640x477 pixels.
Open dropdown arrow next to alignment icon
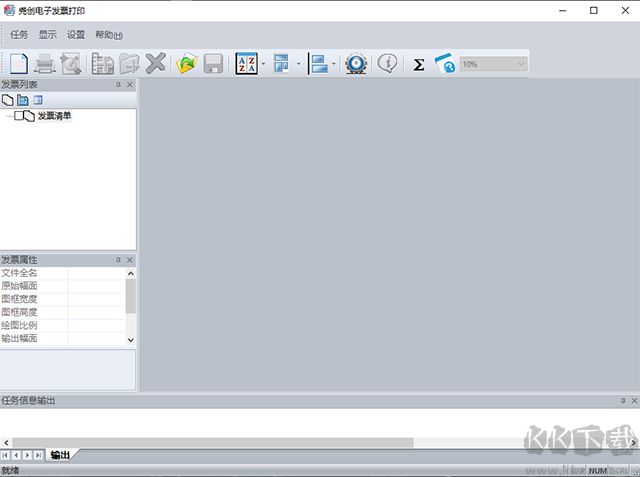coord(333,64)
